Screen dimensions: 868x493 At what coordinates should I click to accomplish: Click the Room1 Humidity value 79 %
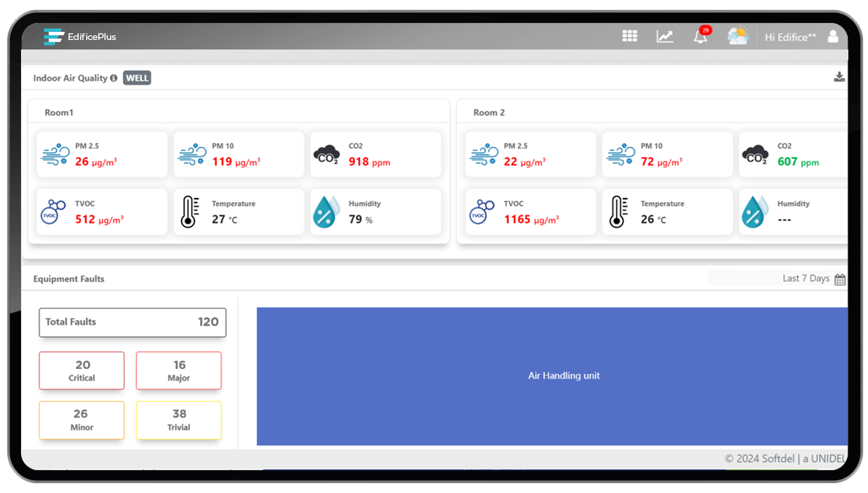click(x=361, y=220)
